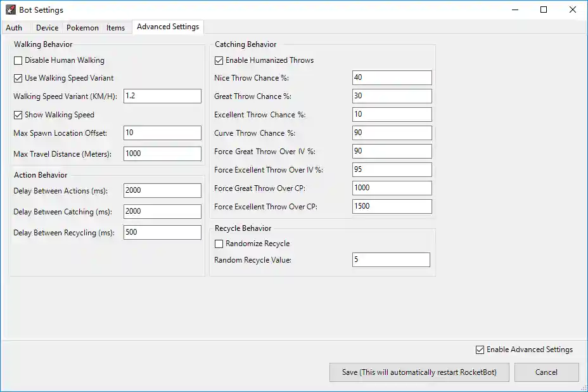This screenshot has height=392, width=588.
Task: Select the Pokemon tab
Action: (82, 28)
